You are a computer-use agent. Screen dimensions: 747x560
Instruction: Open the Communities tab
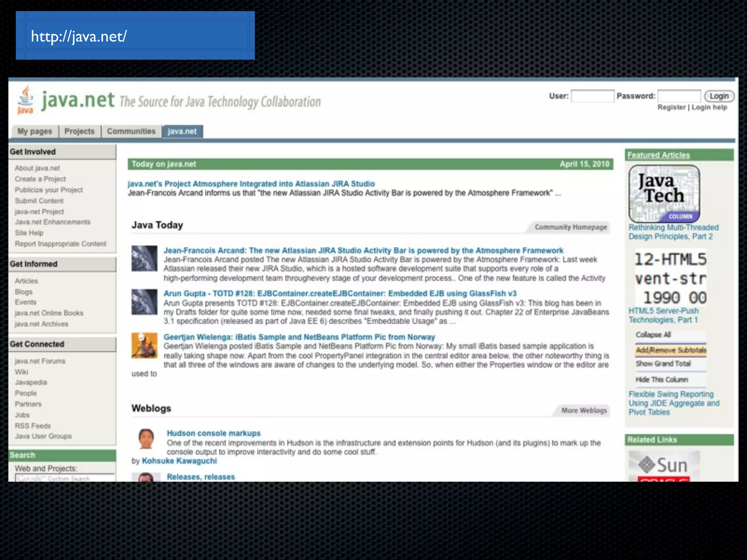[131, 131]
